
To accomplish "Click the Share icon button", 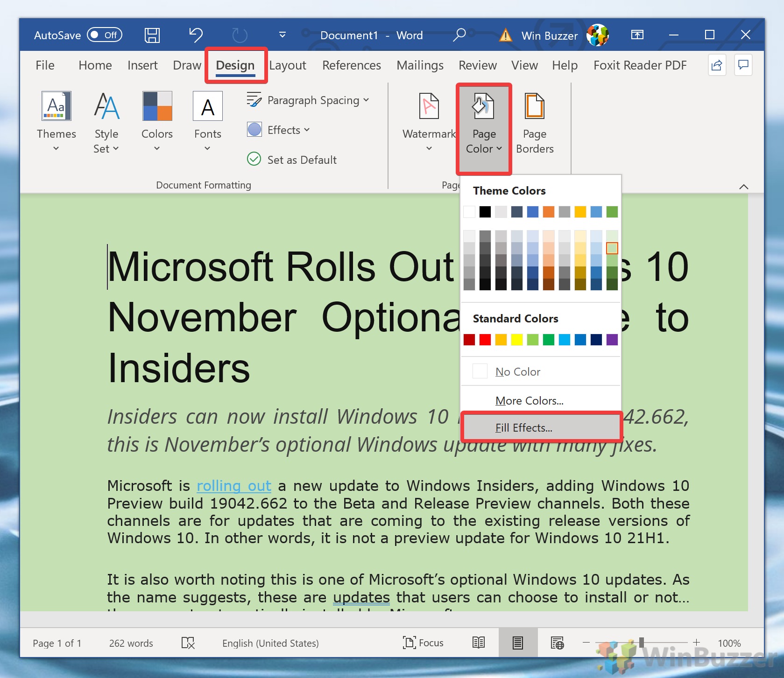I will 717,65.
